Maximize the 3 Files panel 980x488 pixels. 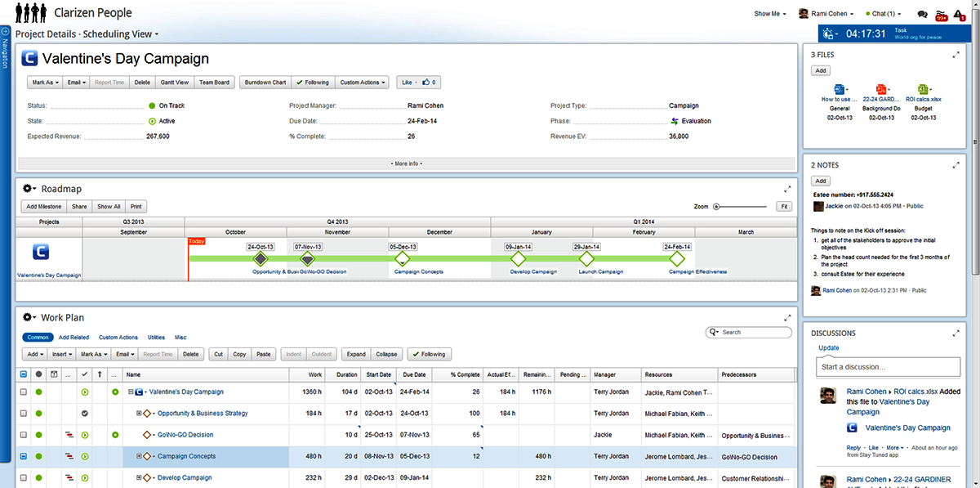955,55
